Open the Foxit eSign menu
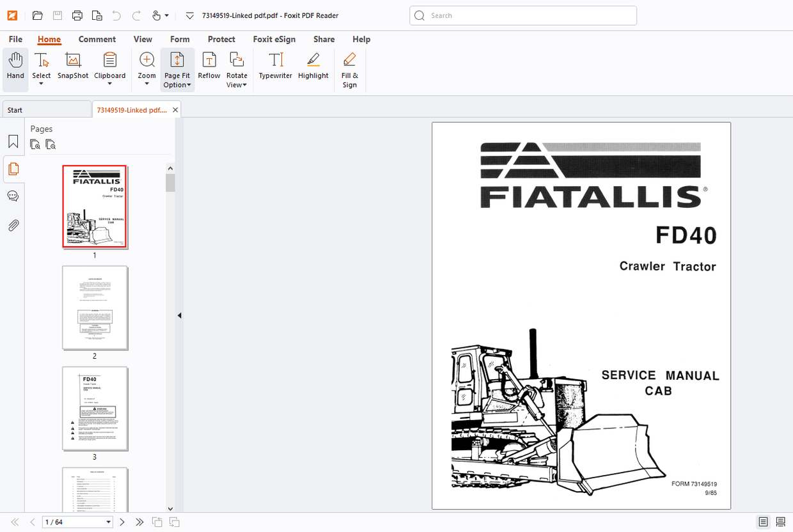Screen dimensions: 793x532 click(274, 39)
